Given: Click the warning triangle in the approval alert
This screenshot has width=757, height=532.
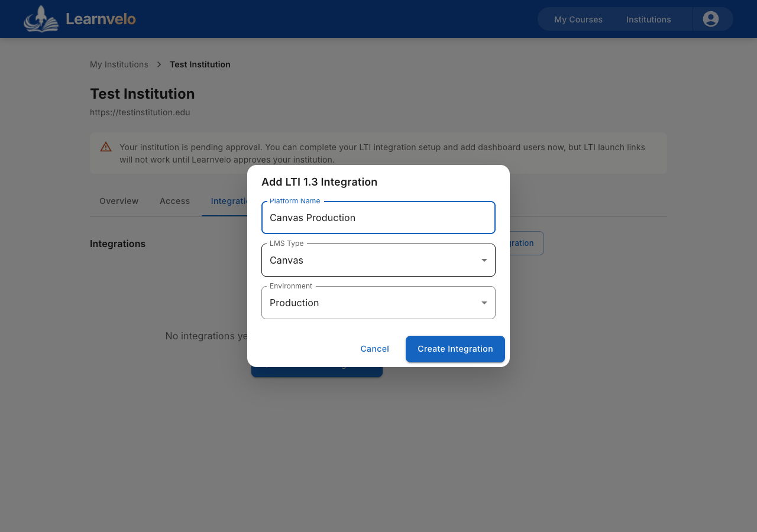Looking at the screenshot, I should 105,147.
